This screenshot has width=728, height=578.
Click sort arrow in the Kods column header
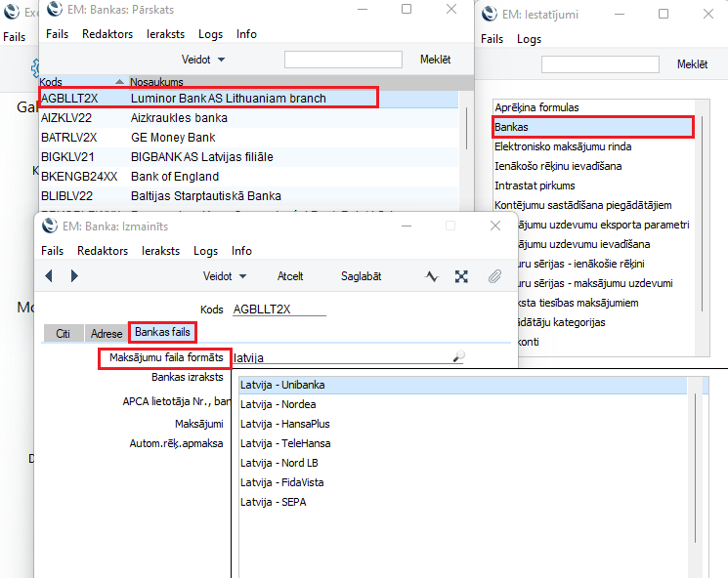point(119,82)
